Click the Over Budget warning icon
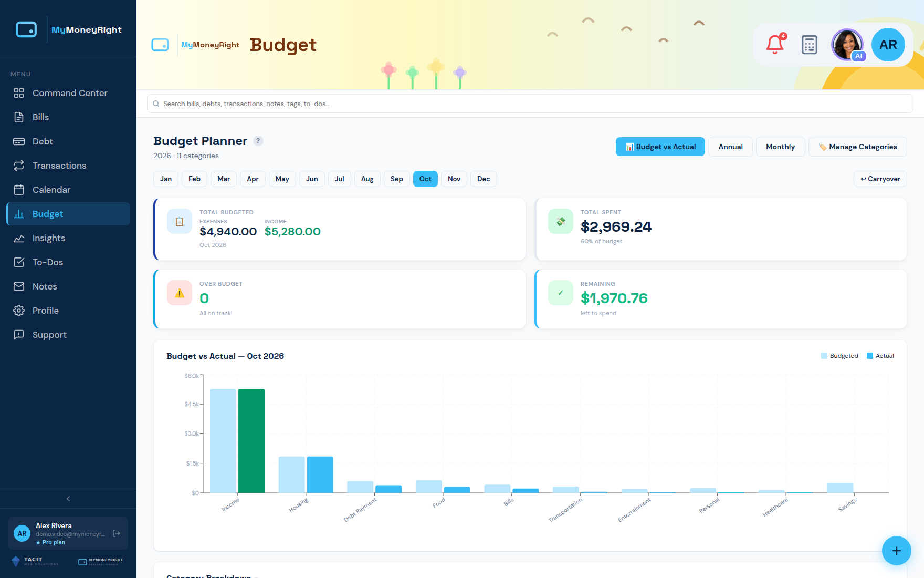This screenshot has width=924, height=578. pos(180,293)
